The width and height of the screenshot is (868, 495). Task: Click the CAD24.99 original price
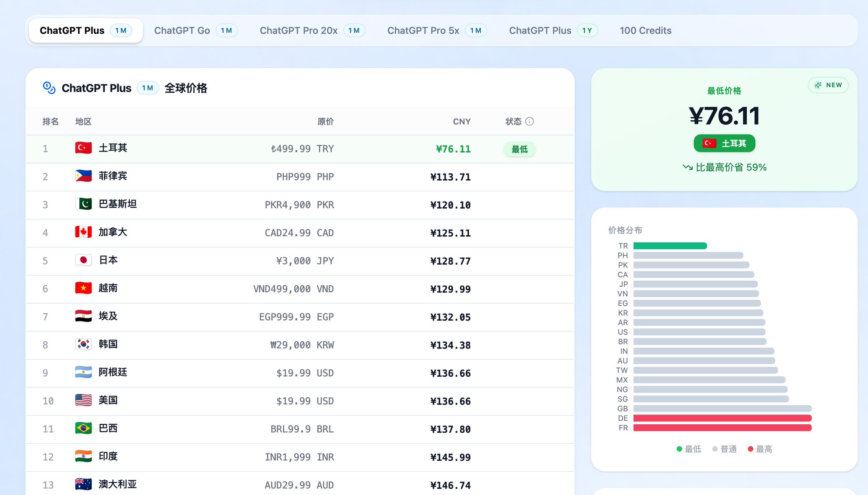[x=288, y=233]
